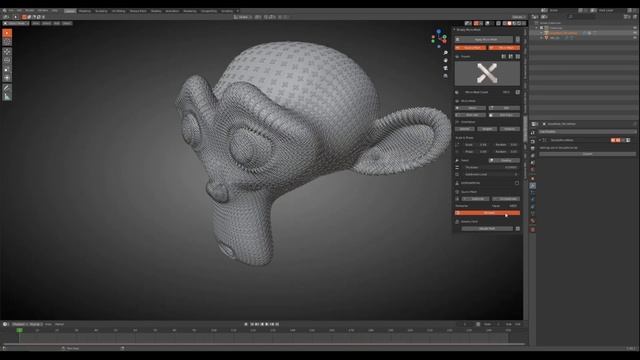The image size is (640, 360).
Task: Click the button beside the Select label
Action: (x=504, y=160)
